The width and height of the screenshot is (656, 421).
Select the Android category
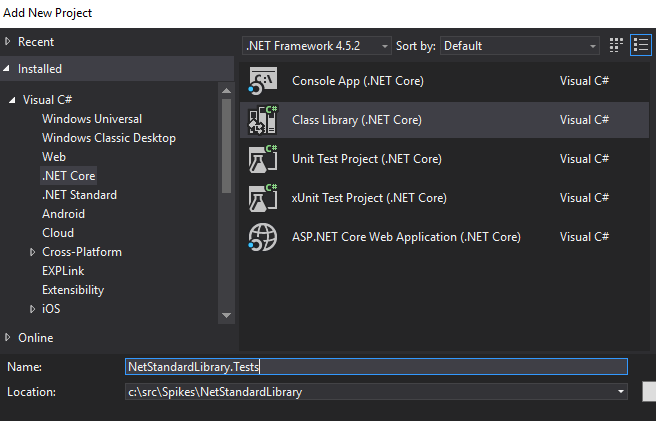[64, 214]
